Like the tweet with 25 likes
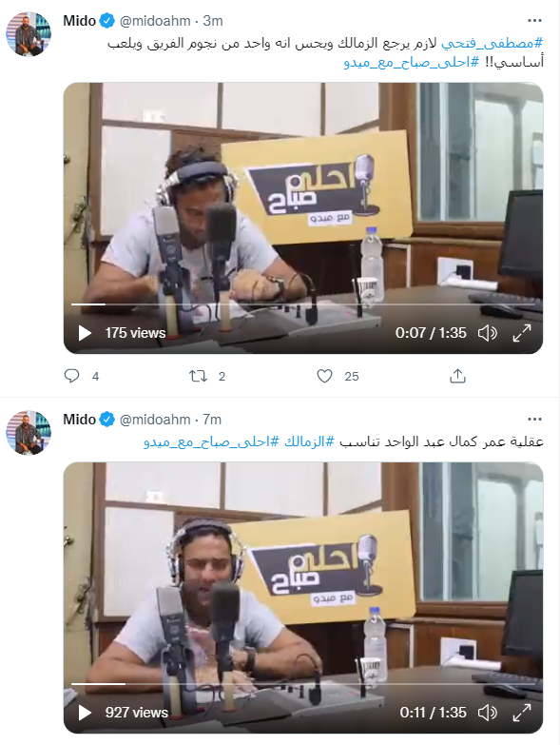Image resolution: width=560 pixels, height=745 pixels. [x=324, y=376]
